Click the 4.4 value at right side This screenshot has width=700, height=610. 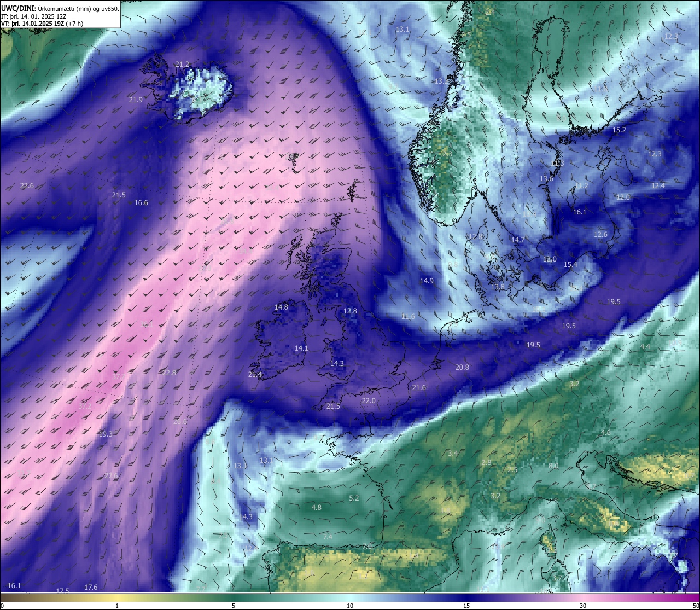coord(645,347)
